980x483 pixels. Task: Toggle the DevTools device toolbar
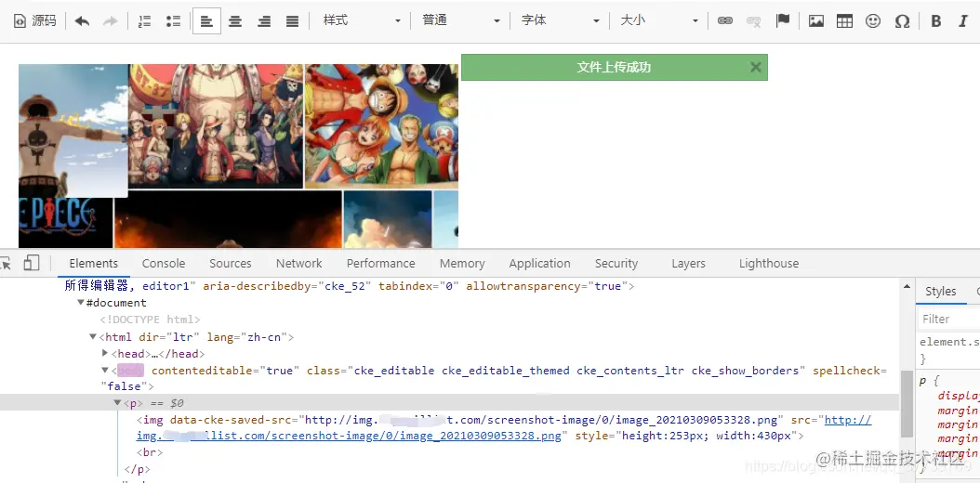32,264
